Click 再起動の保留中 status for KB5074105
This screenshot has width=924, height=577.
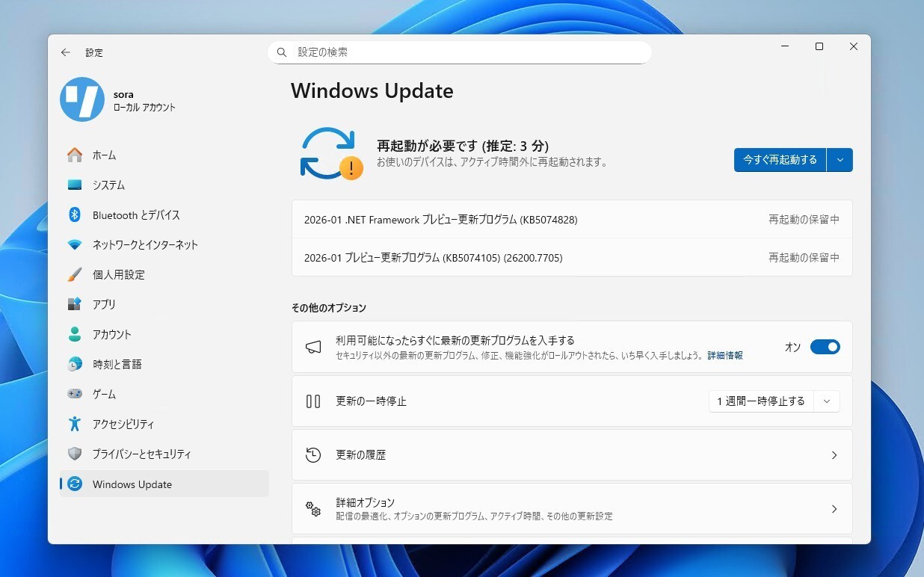click(x=804, y=258)
